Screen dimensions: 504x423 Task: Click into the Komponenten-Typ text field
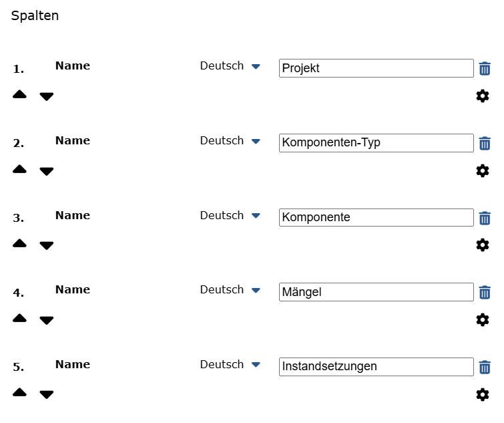(376, 143)
